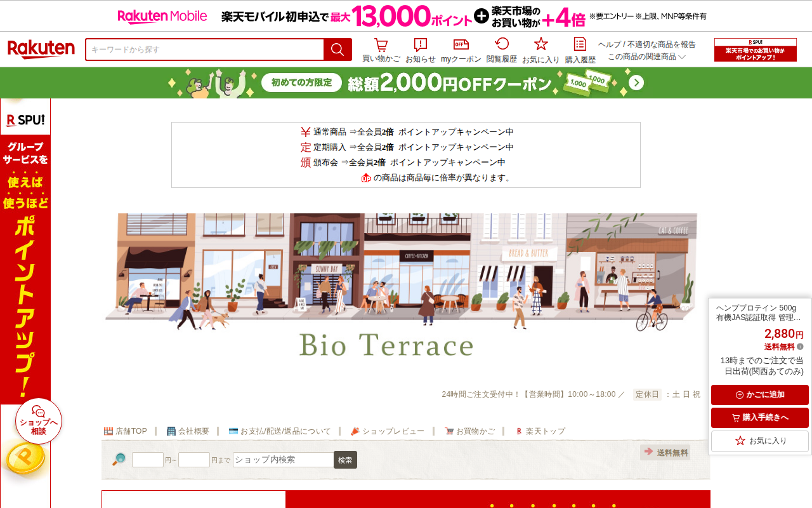Open 楽天トップ menu item
The height and width of the screenshot is (508, 812).
tap(540, 431)
